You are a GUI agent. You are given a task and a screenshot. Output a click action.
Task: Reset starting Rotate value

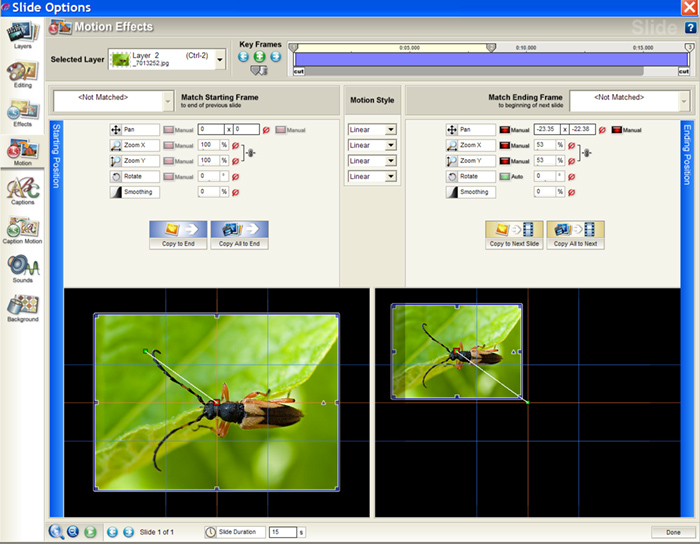[x=236, y=177]
